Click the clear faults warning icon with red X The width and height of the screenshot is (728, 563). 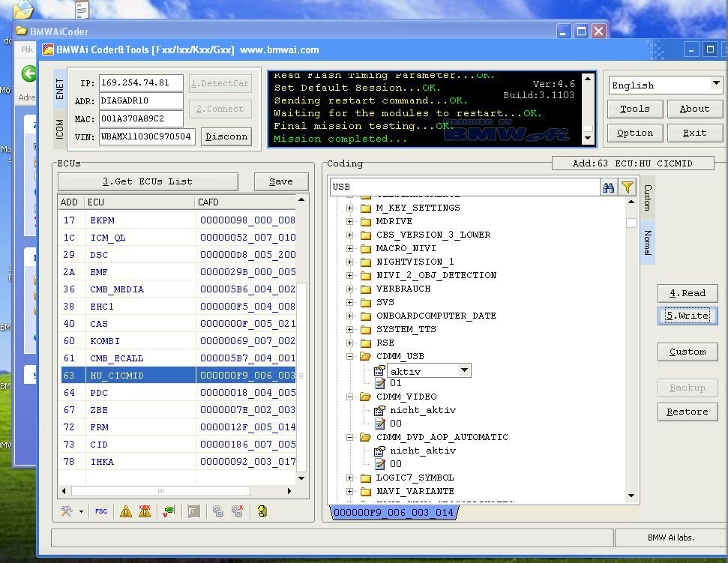(x=145, y=511)
